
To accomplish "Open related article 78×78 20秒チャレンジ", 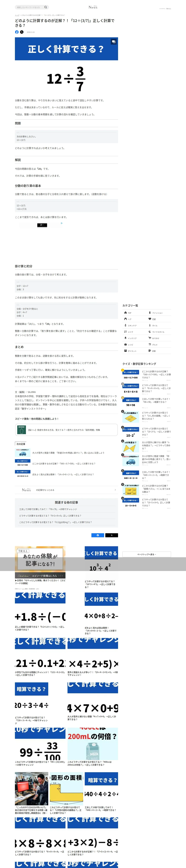I will 48,509.
